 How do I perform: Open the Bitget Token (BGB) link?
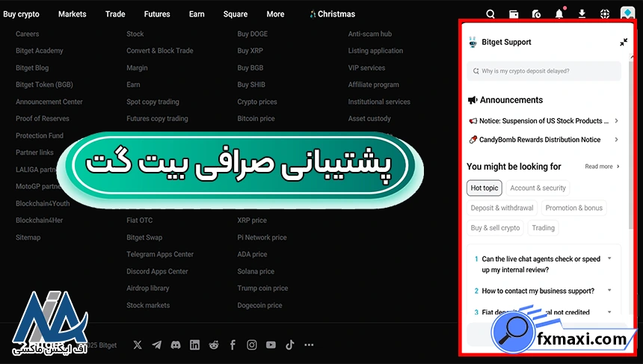pyautogui.click(x=44, y=84)
